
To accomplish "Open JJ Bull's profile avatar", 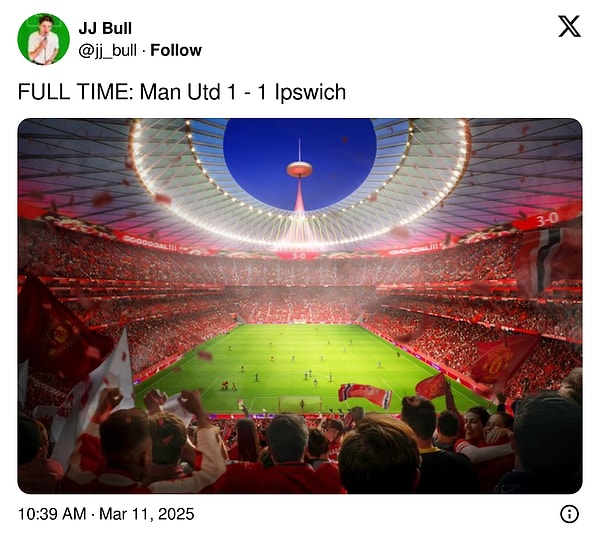I will tap(43, 39).
